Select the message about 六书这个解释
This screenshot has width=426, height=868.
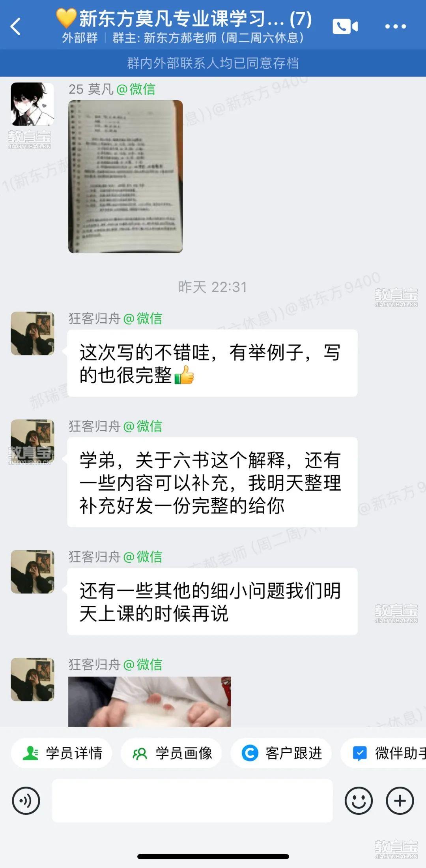click(212, 482)
